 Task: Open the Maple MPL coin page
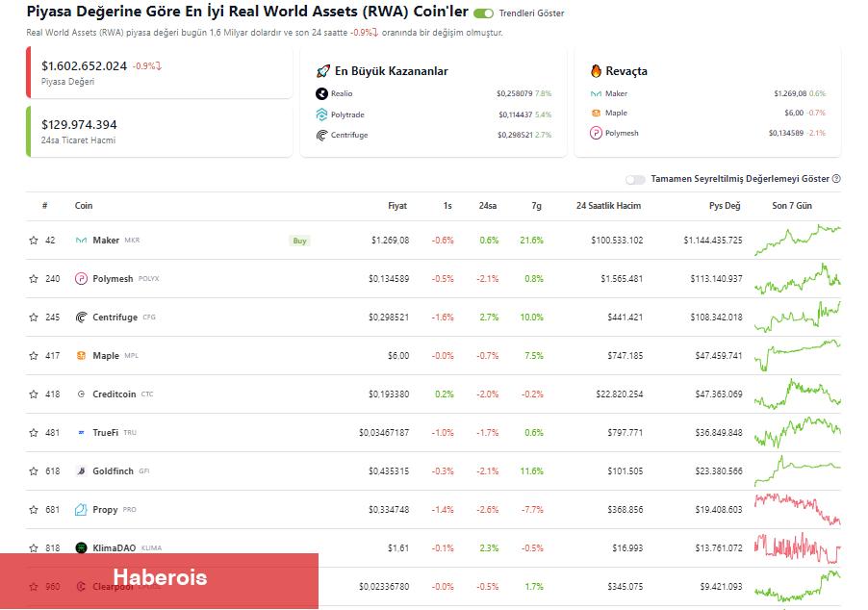pos(115,356)
